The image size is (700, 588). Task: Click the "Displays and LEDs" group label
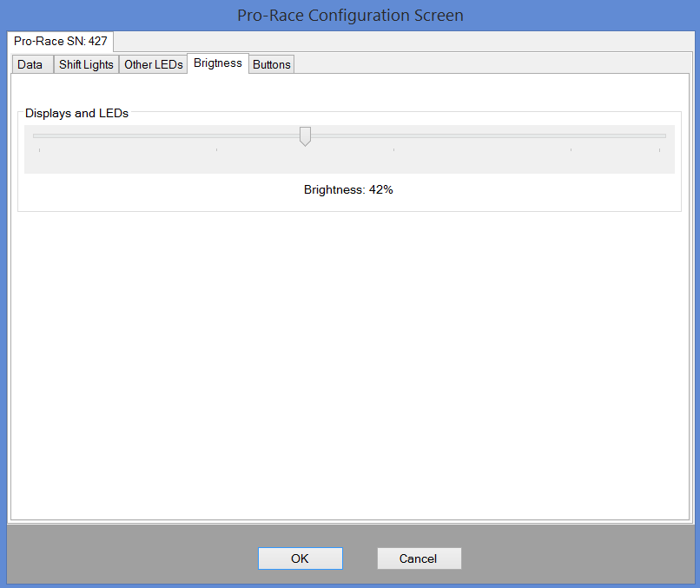(76, 113)
